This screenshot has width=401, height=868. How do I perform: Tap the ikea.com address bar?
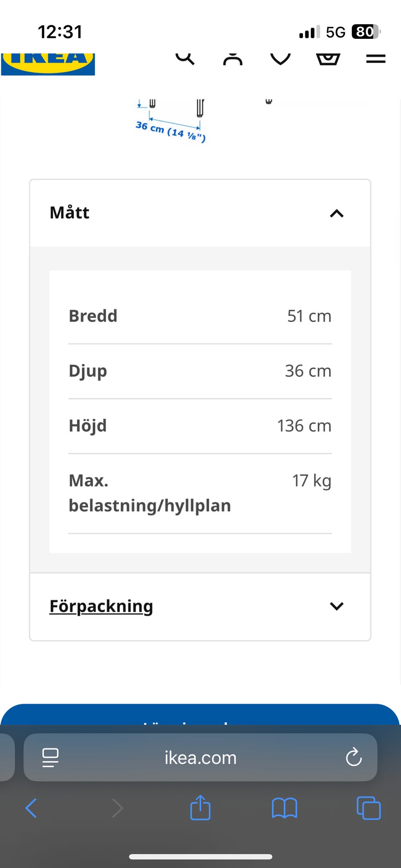point(200,757)
